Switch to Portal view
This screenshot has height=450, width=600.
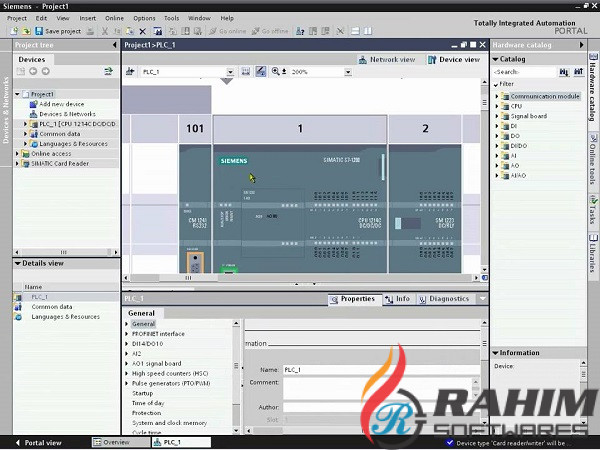(38, 443)
